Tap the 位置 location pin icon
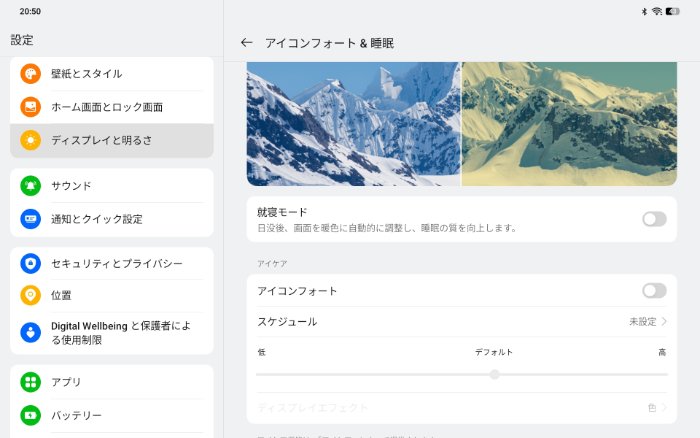 (x=30, y=296)
